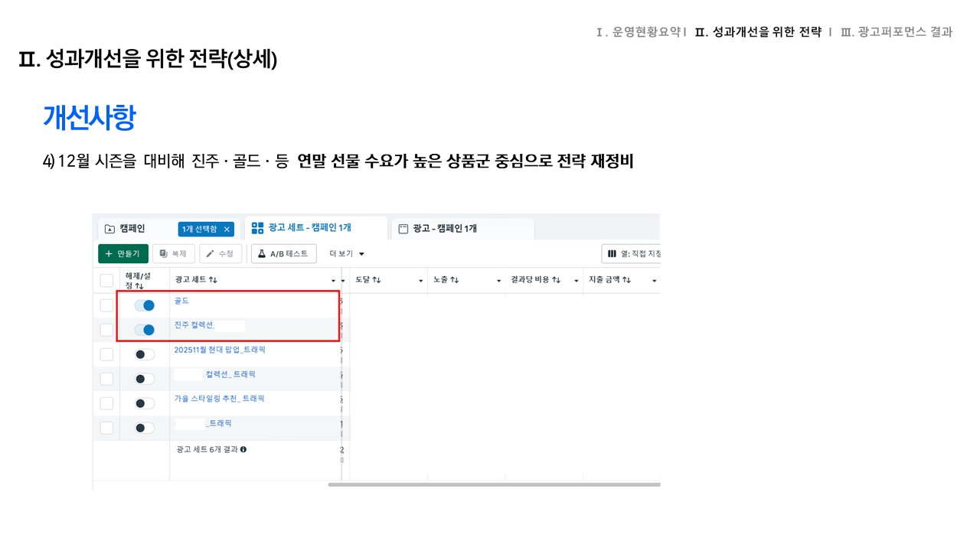Expand the 노출 column dropdown arrow
This screenshot has height=551, width=980.
pyautogui.click(x=498, y=281)
